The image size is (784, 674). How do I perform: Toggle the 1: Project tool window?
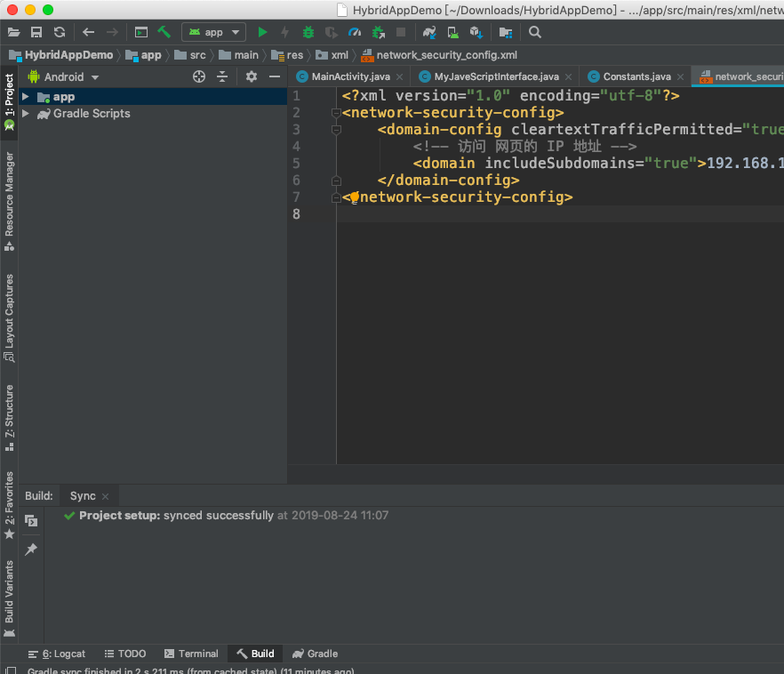pos(9,102)
